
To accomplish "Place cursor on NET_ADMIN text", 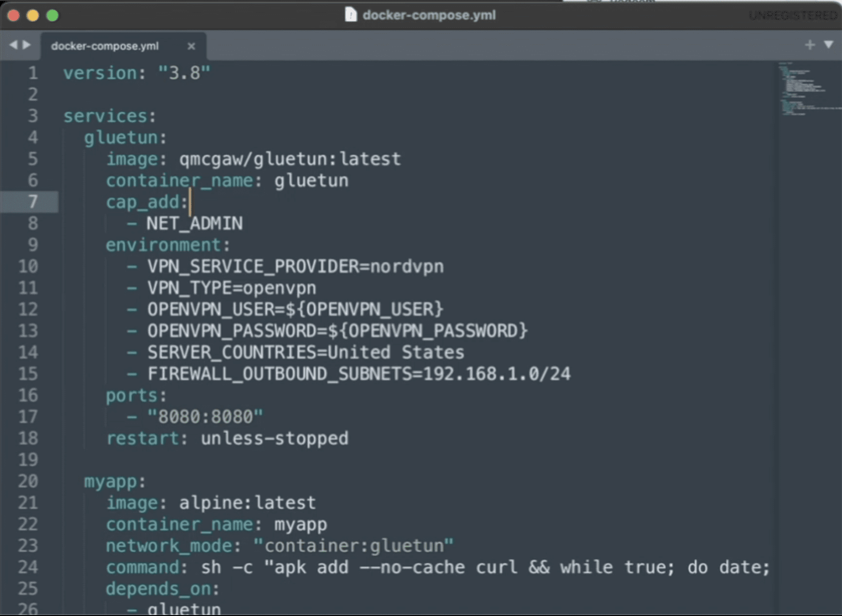I will click(194, 224).
